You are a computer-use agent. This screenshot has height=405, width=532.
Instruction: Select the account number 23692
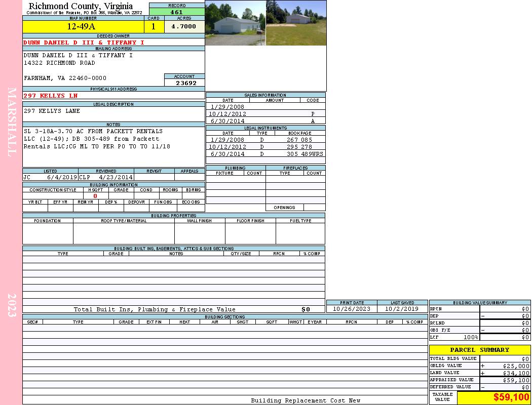184,83
